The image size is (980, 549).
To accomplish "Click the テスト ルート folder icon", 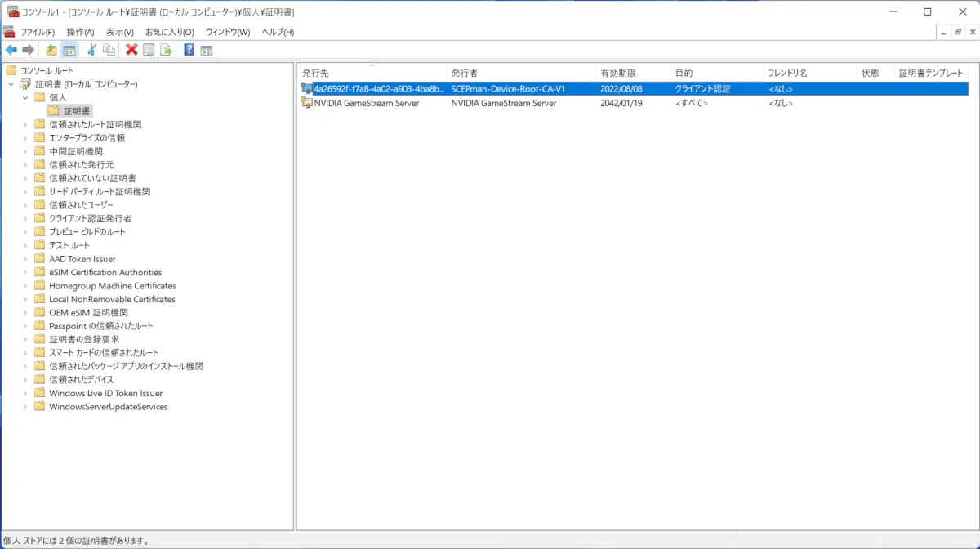I will point(39,245).
